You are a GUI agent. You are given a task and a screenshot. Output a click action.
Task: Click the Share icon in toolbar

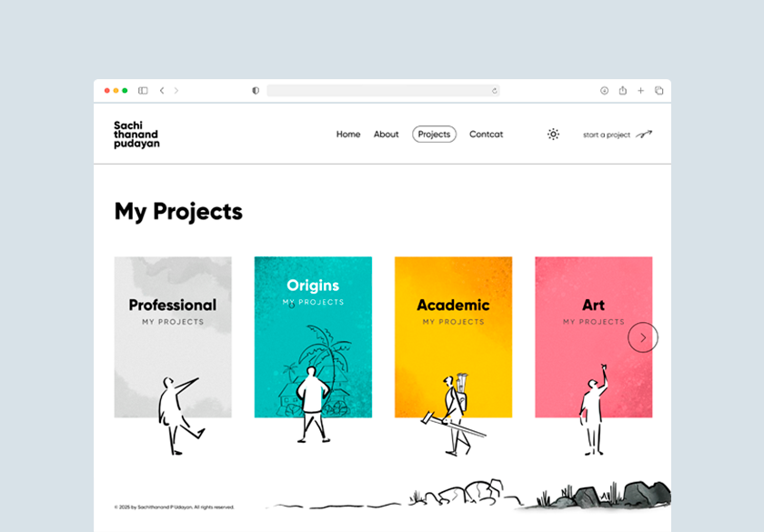click(x=623, y=91)
